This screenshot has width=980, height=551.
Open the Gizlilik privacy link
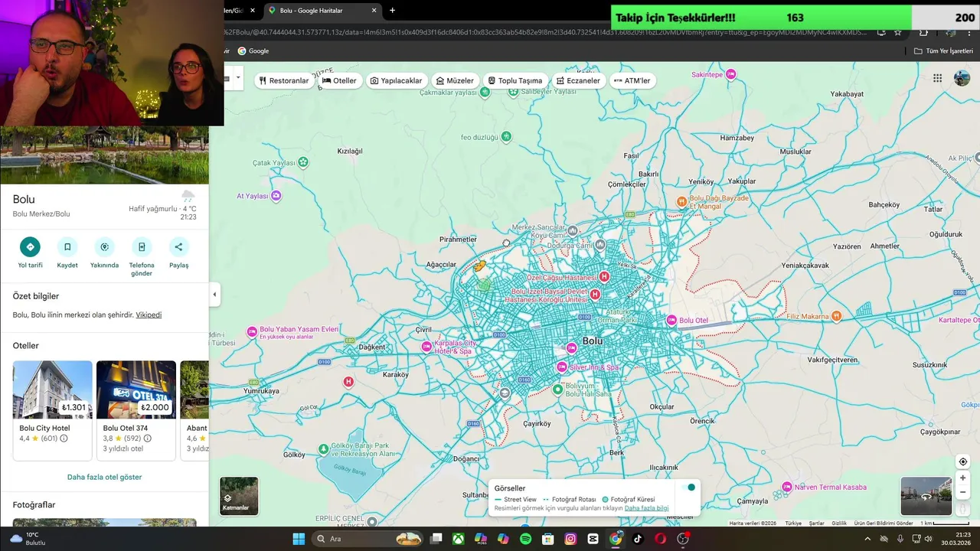tap(839, 523)
